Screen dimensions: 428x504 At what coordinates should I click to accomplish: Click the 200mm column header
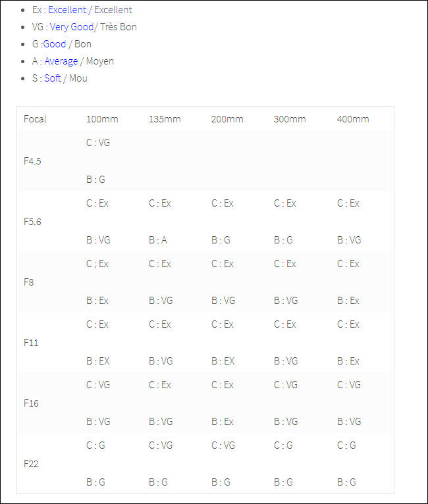click(x=227, y=119)
